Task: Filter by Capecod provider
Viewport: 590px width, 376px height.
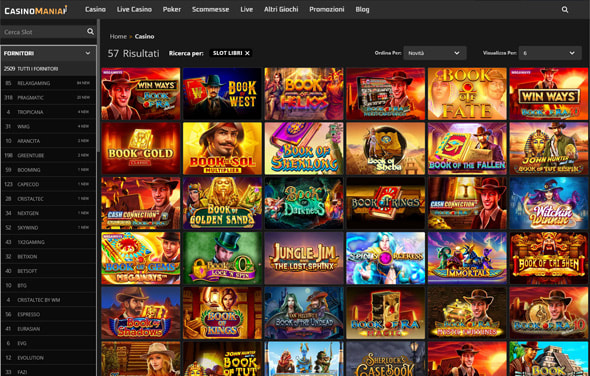Action: point(48,184)
